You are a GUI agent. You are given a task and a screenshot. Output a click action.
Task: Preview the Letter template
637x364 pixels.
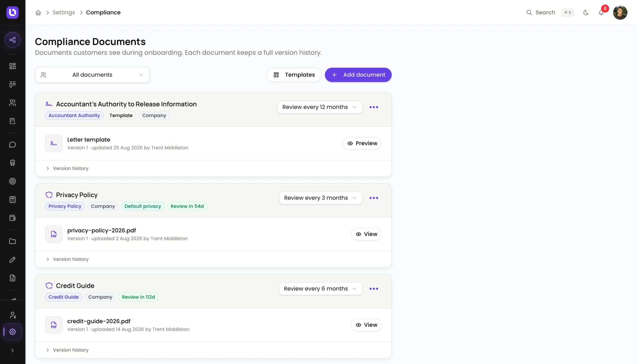362,143
